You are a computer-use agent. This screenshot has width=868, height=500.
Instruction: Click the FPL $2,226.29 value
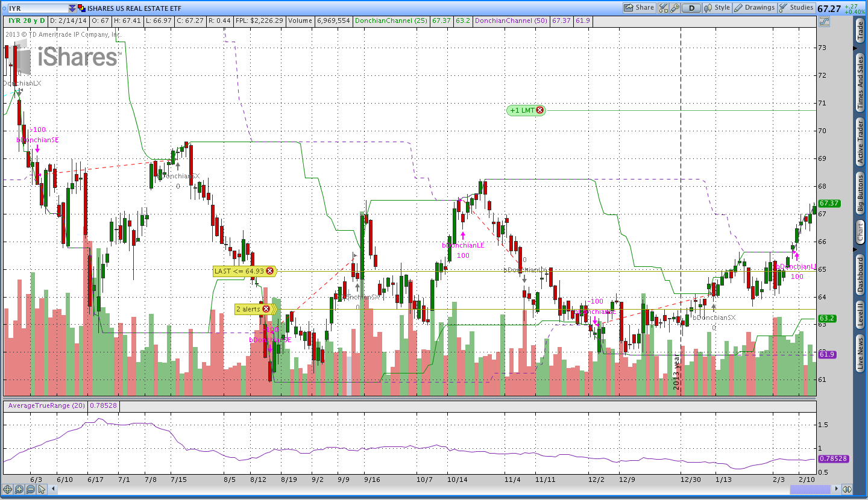[259, 20]
